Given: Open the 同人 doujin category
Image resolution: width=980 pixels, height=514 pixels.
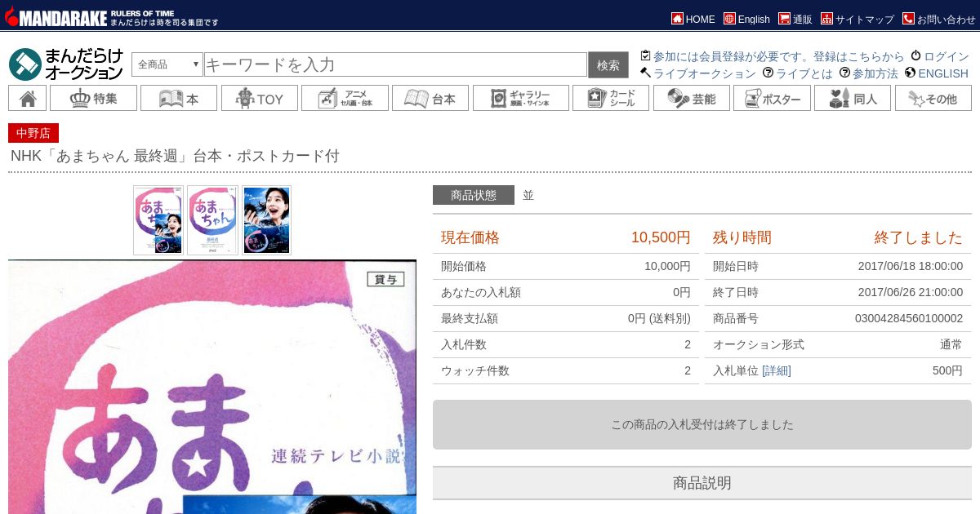Looking at the screenshot, I should (853, 98).
